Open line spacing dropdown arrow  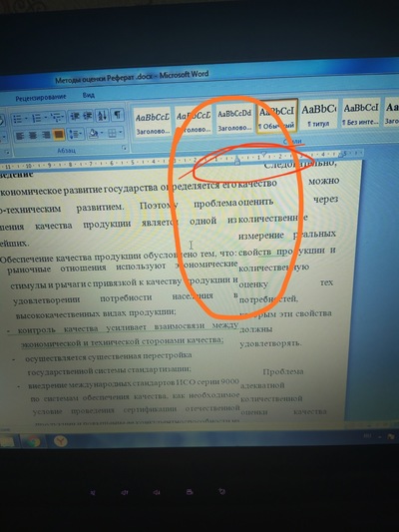(x=81, y=134)
